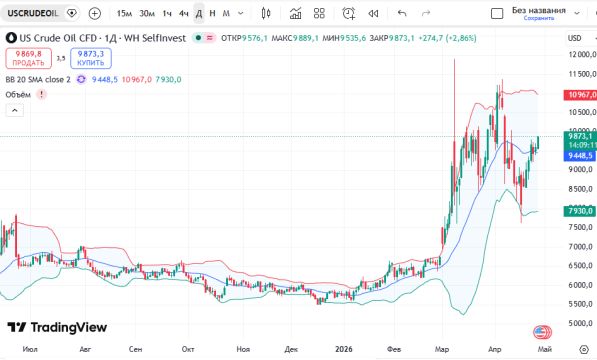Select the 30м timeframe

[x=147, y=13]
